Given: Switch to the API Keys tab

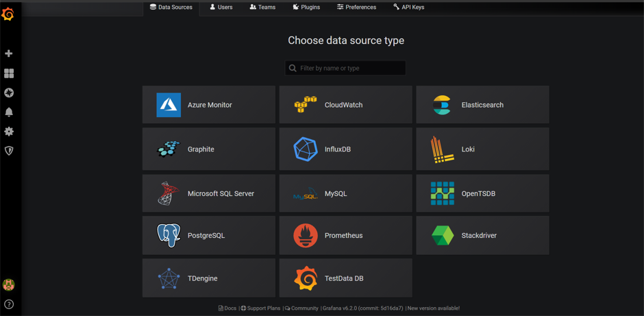Looking at the screenshot, I should (408, 8).
